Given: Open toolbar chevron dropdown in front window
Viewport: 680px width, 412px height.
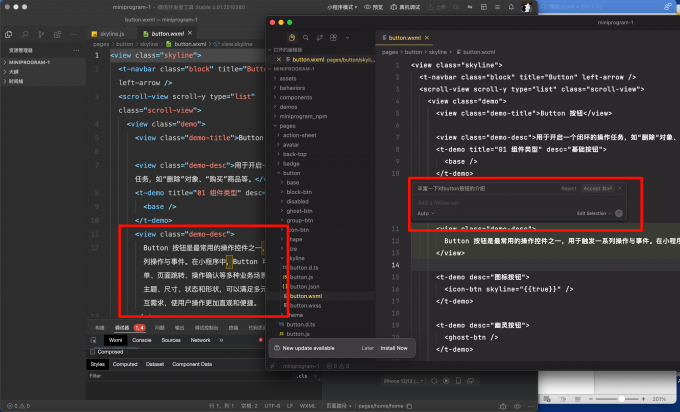Looking at the screenshot, I should click(347, 38).
